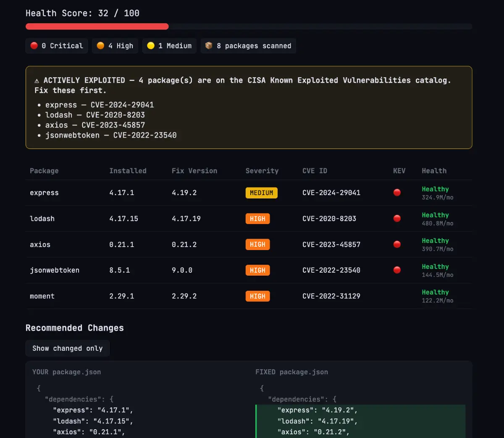Click fix version 4.19.2 for express
This screenshot has width=504, height=438.
point(184,193)
